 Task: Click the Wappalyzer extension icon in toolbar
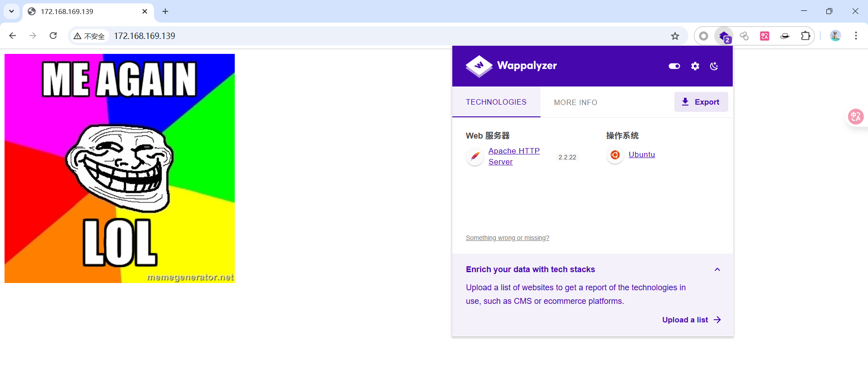click(724, 36)
